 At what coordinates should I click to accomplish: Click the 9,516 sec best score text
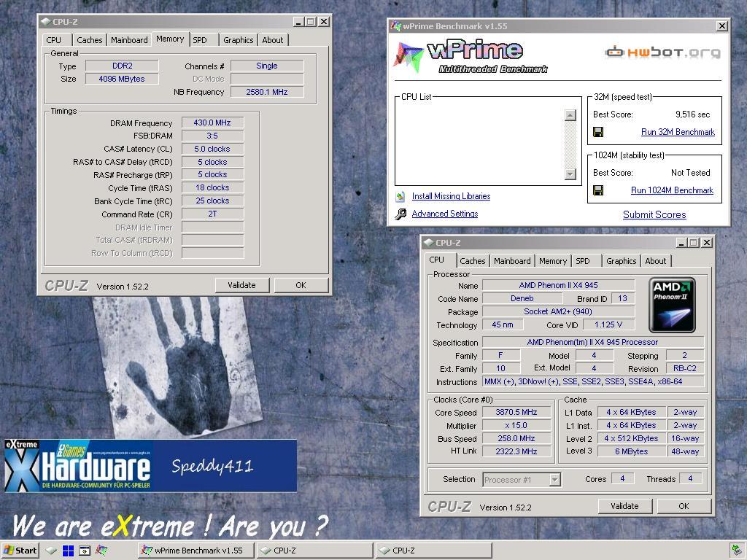(x=693, y=114)
